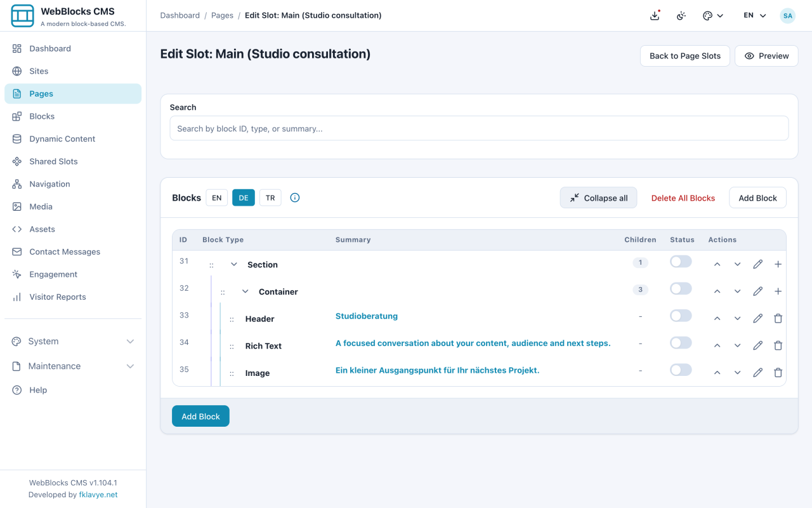812x508 pixels.
Task: Click the bottom Add Block button
Action: (200, 416)
